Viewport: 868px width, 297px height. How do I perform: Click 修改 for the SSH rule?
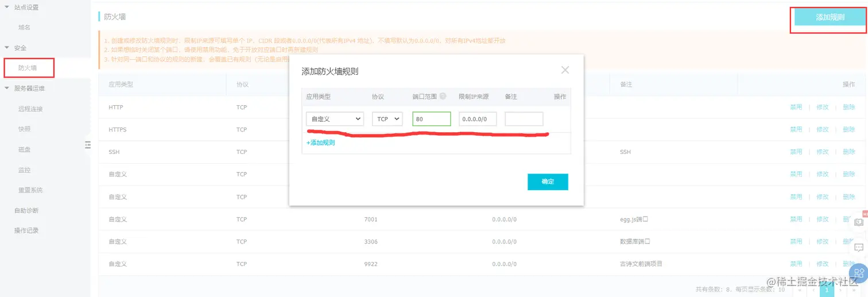(823, 152)
